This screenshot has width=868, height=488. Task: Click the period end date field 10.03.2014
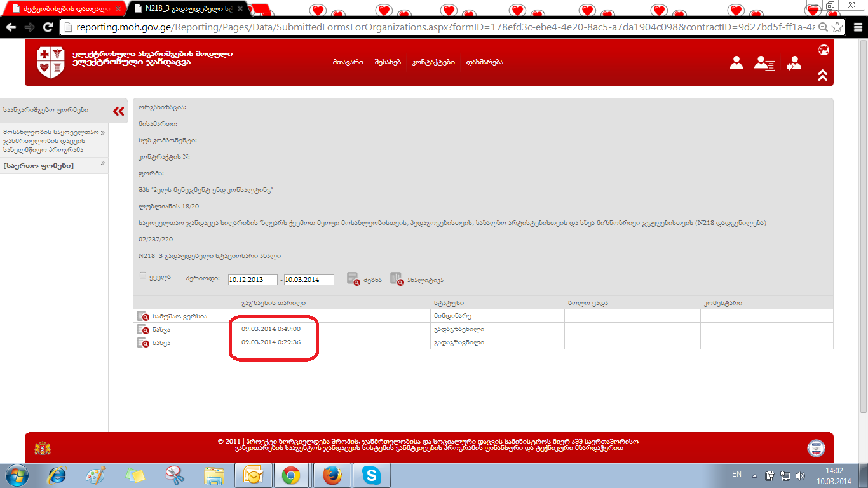[x=309, y=280]
